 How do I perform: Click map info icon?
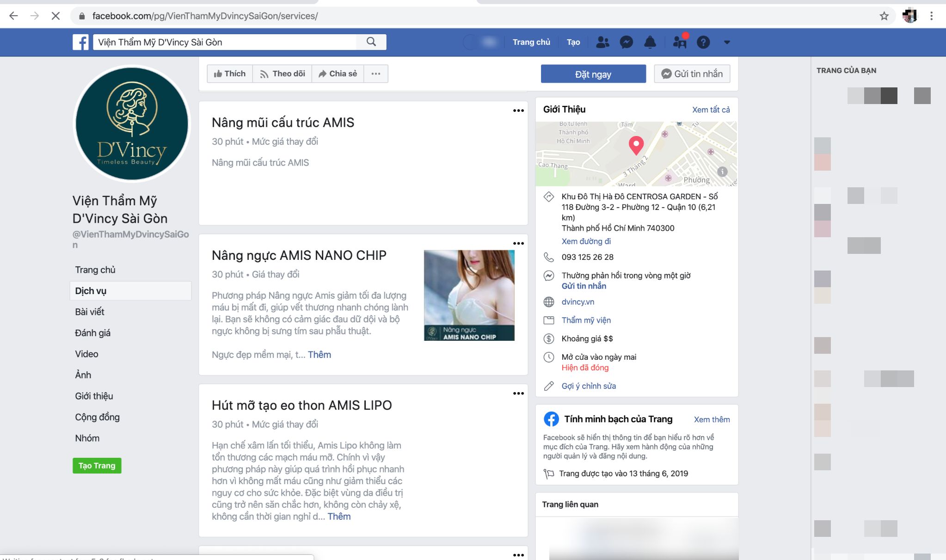coord(722,172)
